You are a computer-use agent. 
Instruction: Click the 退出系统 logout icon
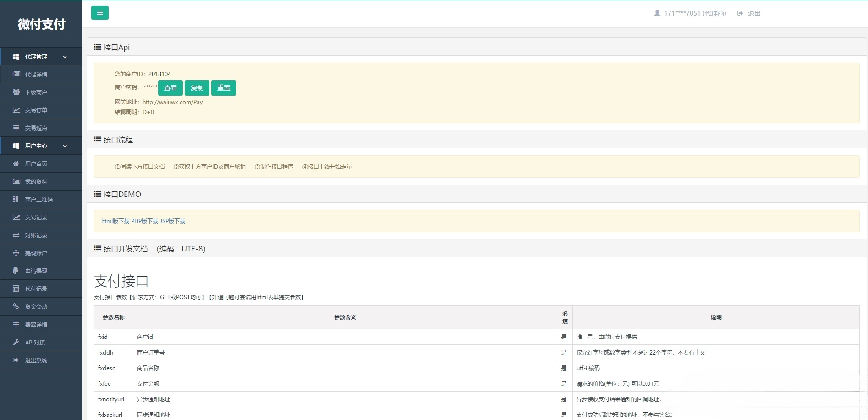pyautogui.click(x=16, y=360)
